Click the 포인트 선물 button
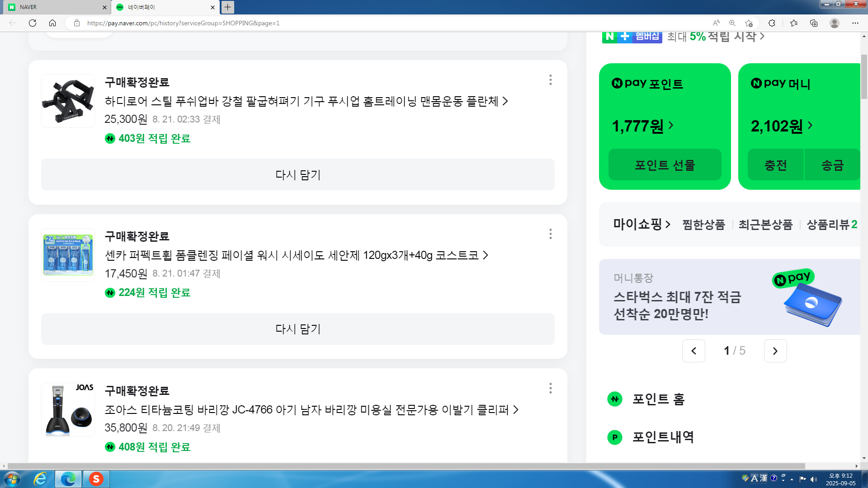Image resolution: width=868 pixels, height=488 pixels. click(x=665, y=165)
